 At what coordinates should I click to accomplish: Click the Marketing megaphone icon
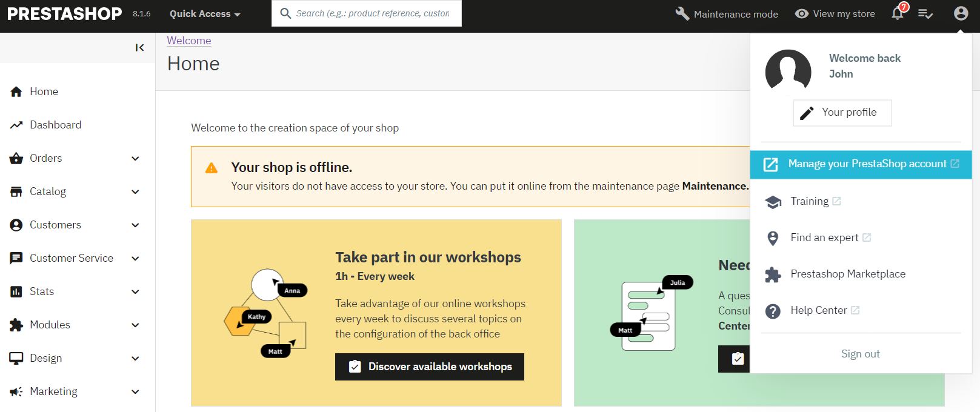pos(16,391)
